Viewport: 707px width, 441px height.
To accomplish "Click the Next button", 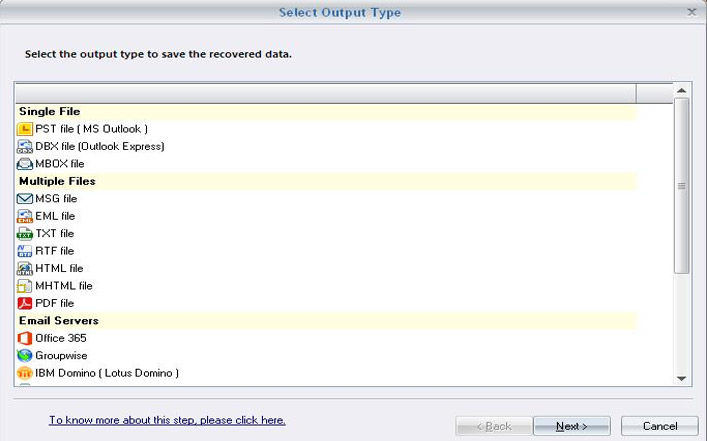I will point(572,426).
